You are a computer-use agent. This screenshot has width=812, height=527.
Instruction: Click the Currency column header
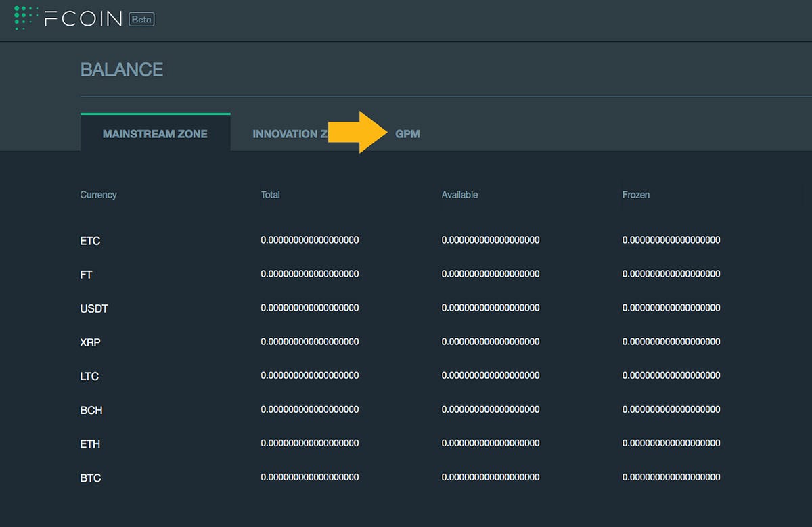tap(98, 195)
